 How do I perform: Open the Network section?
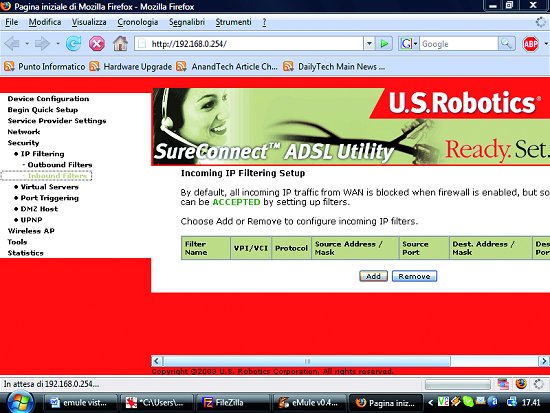click(24, 132)
